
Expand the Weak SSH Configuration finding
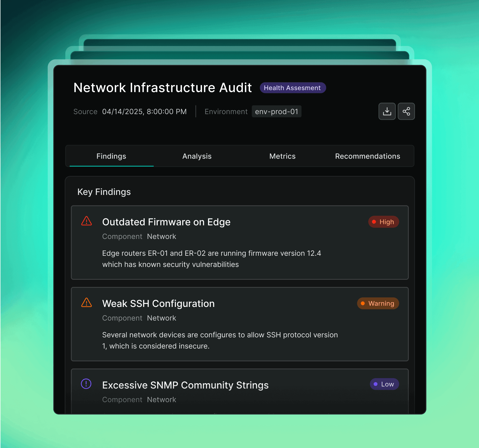tap(159, 303)
